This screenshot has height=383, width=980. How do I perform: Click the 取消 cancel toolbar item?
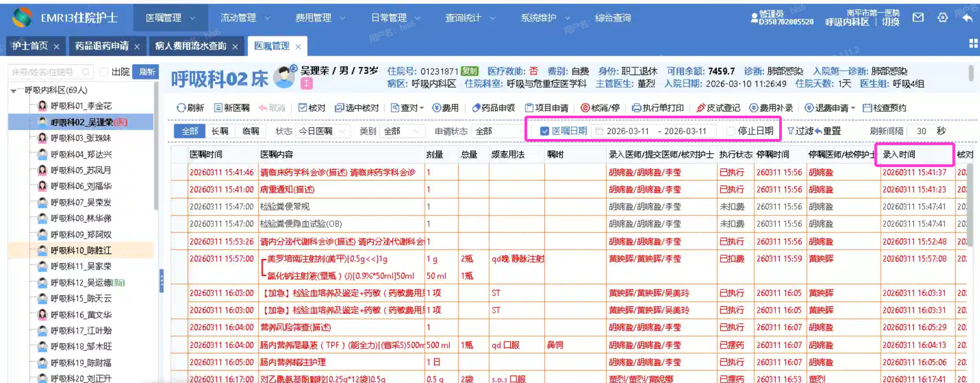coord(272,108)
